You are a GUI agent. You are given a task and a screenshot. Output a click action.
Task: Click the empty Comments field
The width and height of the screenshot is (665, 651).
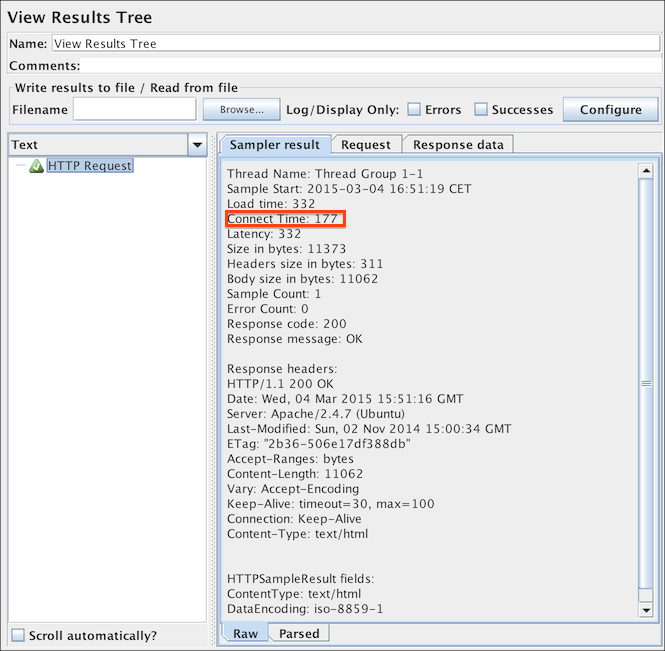point(370,65)
